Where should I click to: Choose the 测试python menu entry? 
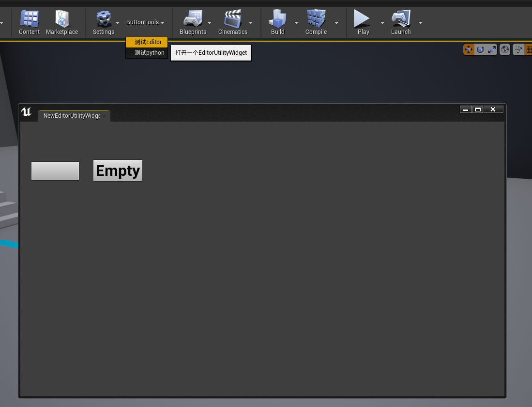tap(147, 53)
